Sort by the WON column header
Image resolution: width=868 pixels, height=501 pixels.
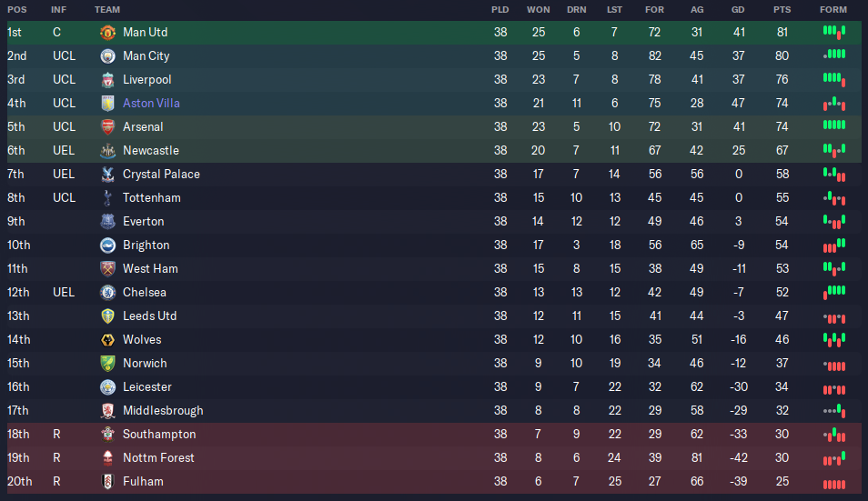(x=538, y=10)
